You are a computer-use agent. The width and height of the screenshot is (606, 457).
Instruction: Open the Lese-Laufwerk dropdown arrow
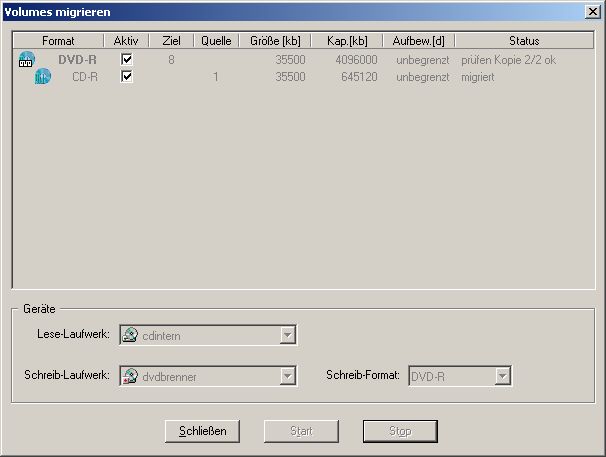coord(288,335)
